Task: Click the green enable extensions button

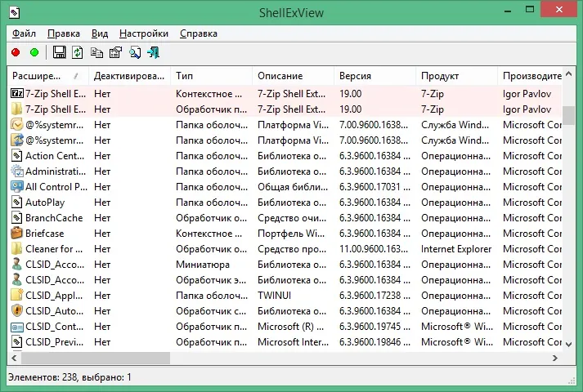Action: [34, 53]
